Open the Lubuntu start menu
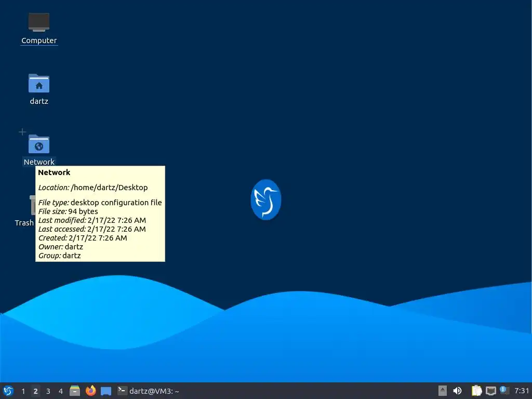 8,391
